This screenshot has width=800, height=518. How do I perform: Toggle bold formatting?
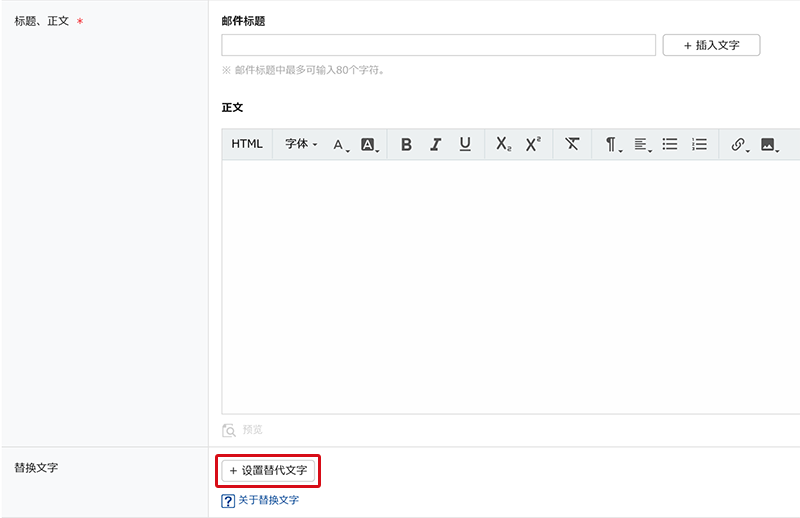tap(406, 145)
